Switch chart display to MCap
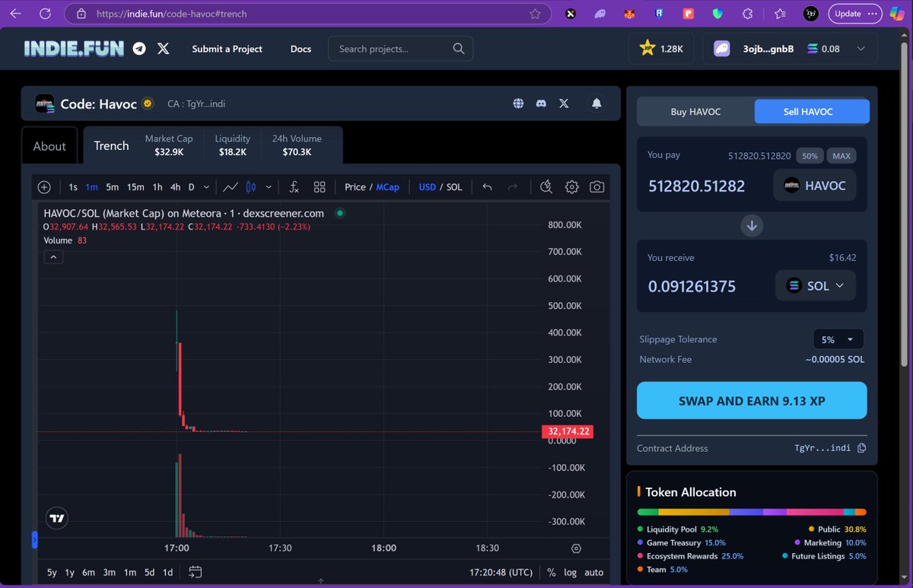913x588 pixels. (387, 187)
